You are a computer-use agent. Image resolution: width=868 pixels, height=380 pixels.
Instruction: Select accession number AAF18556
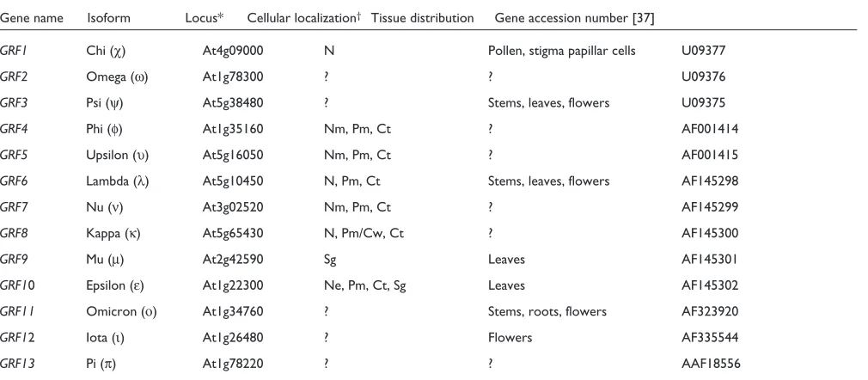click(x=711, y=364)
